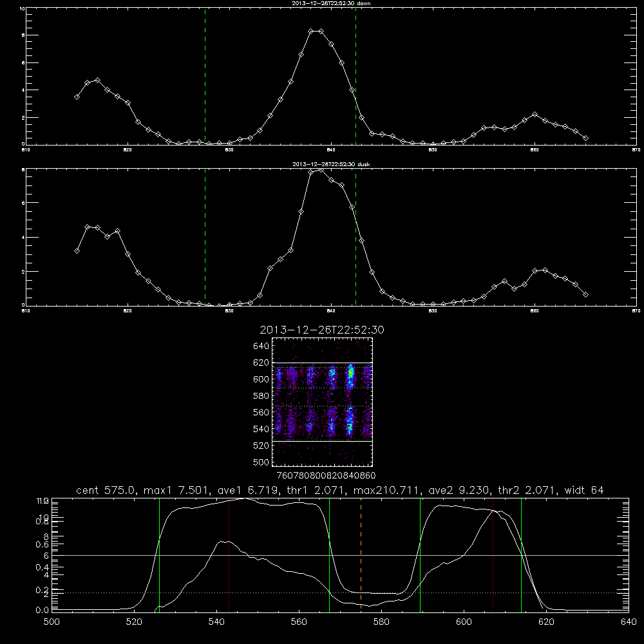Screen dimensions: 644x644
Task: Click the orange dashed center line in bottom plot
Action: coord(361,554)
